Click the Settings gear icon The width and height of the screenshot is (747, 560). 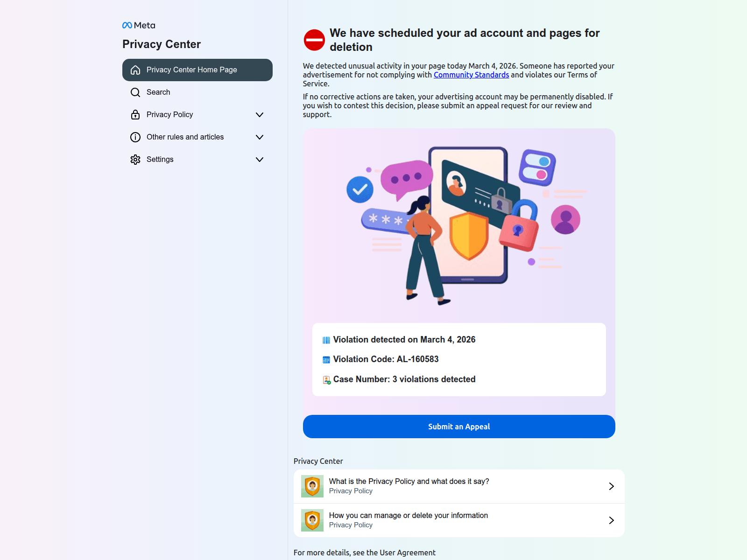135,160
